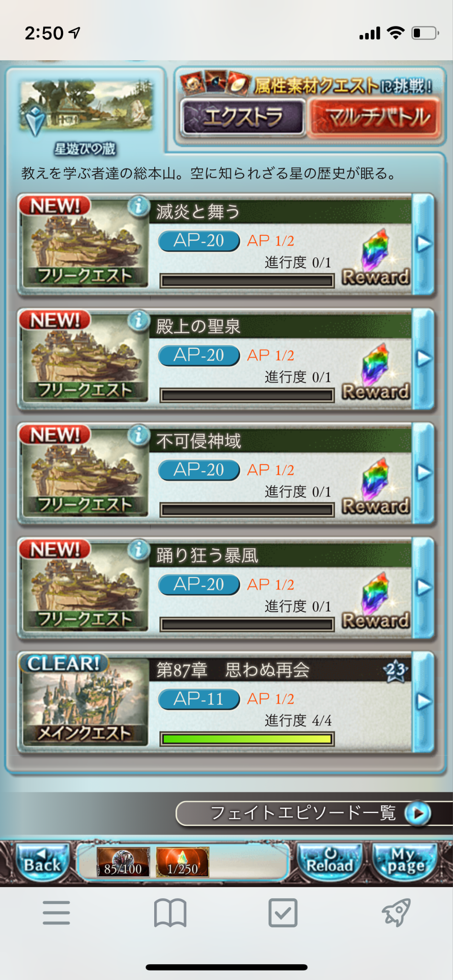Expand 不可侵神域 quest with its arrow
The width and height of the screenshot is (453, 980).
(423, 473)
